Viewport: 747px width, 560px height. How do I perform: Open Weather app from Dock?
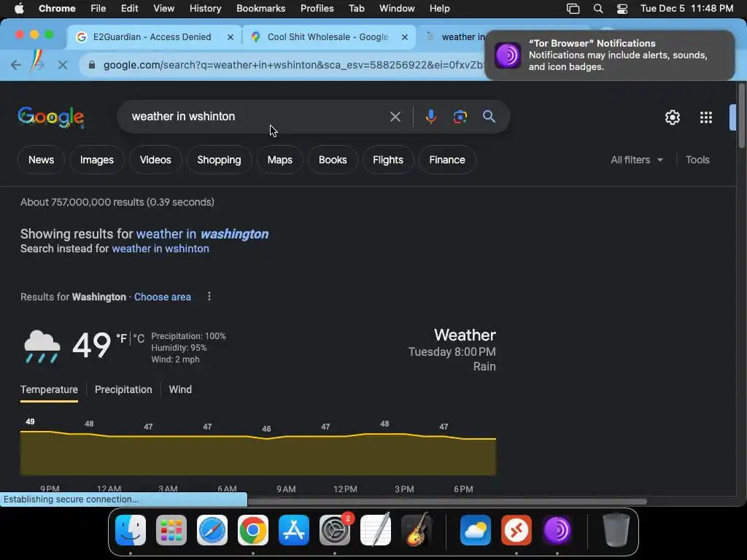pos(476,529)
